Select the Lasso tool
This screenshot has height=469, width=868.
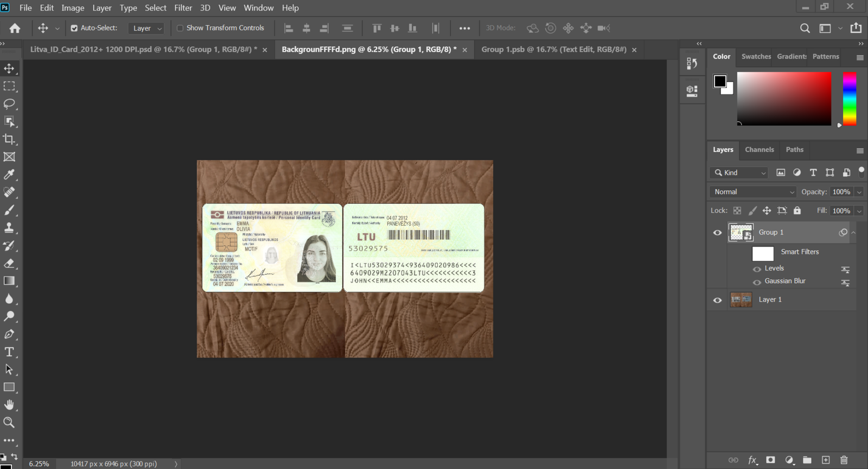[9, 104]
